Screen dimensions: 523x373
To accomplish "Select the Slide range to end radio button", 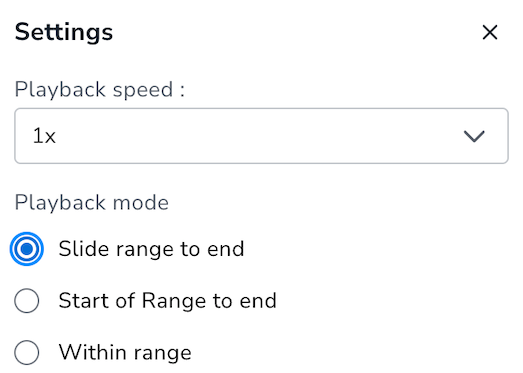I will [27, 249].
